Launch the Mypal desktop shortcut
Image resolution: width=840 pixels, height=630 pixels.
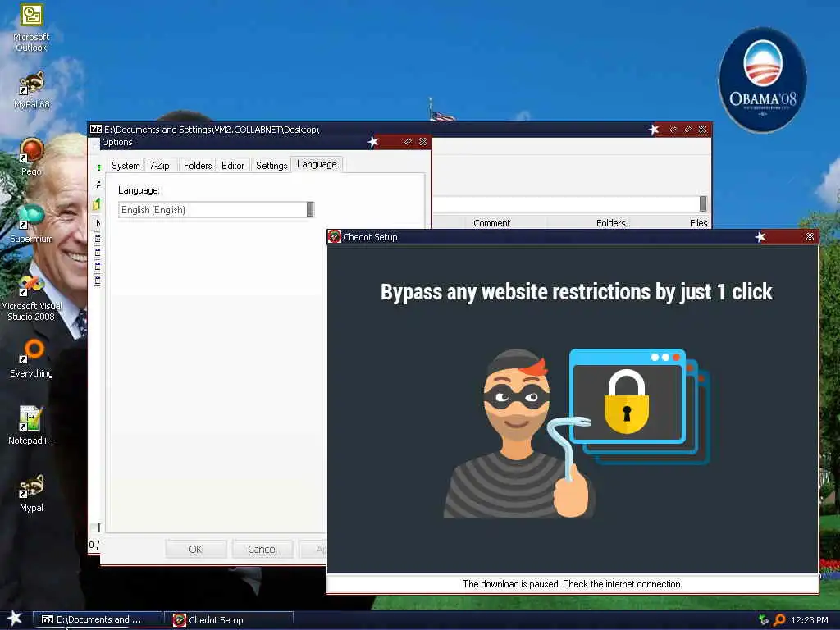click(x=31, y=493)
